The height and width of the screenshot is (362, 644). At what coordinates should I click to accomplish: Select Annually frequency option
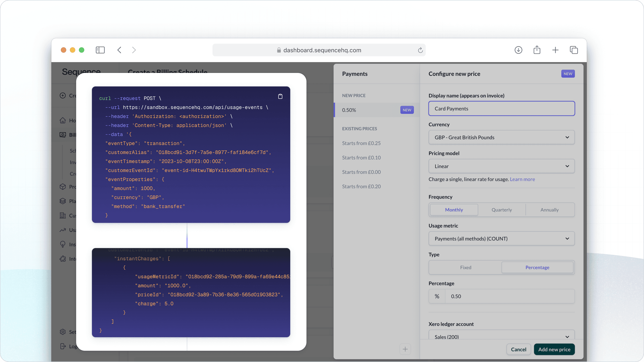549,210
